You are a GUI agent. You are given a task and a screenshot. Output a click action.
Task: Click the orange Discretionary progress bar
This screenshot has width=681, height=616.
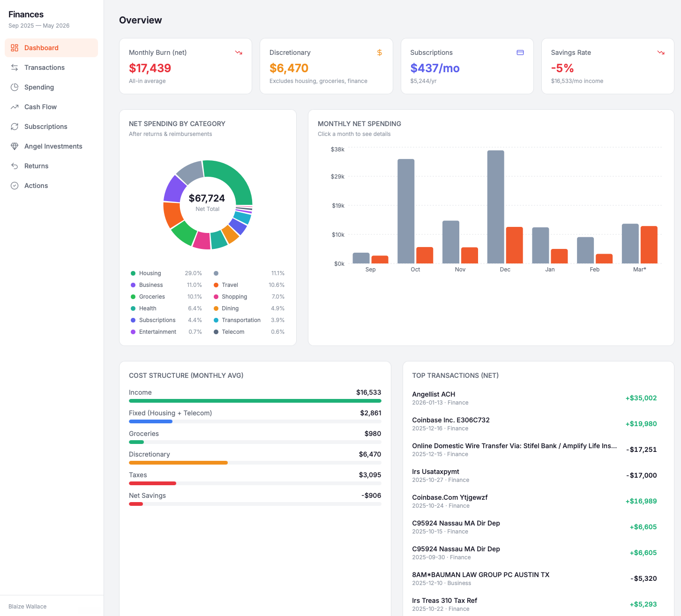click(x=178, y=463)
